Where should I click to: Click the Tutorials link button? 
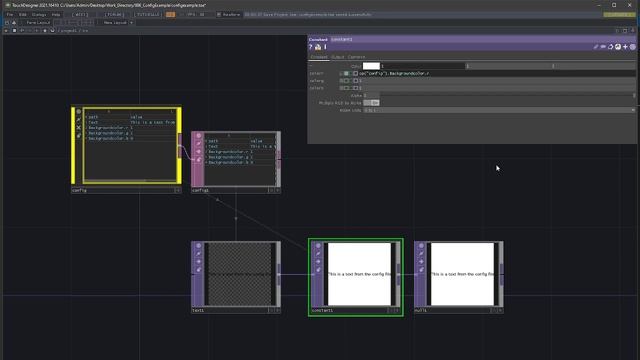[x=148, y=15]
